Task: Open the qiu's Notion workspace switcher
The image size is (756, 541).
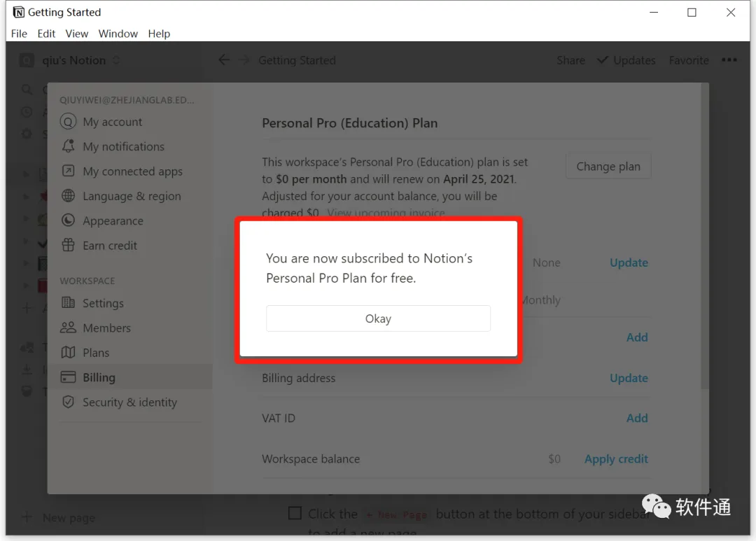Action: pos(70,60)
